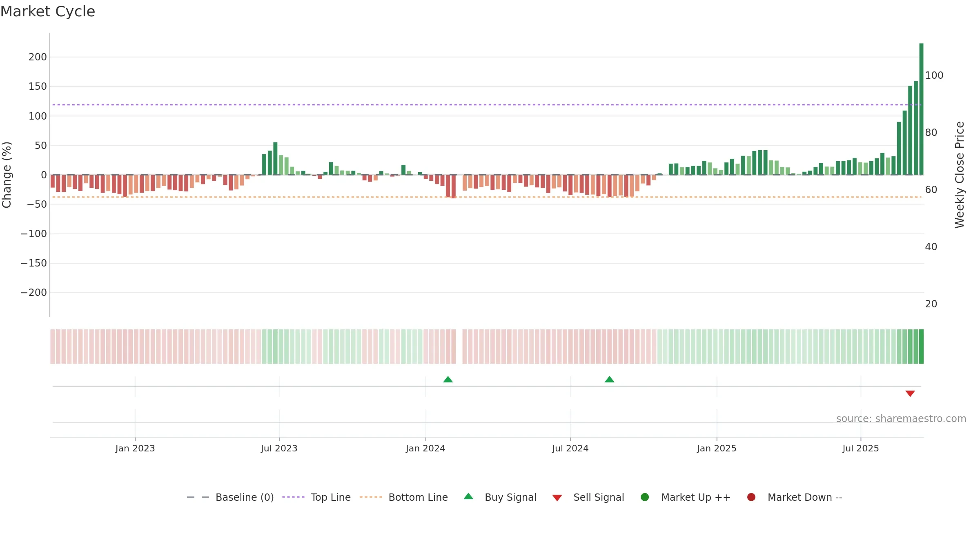
Task: Click the Jan 2024 axis label
Action: (x=425, y=448)
